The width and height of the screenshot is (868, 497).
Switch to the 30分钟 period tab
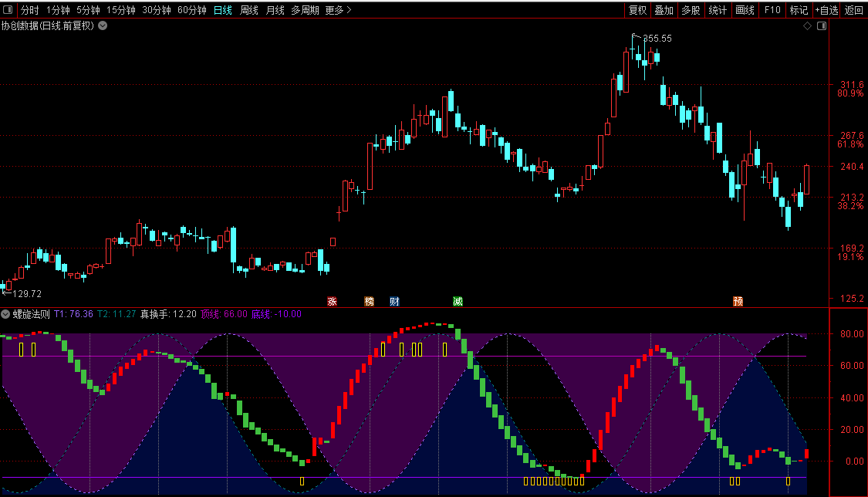tap(156, 10)
